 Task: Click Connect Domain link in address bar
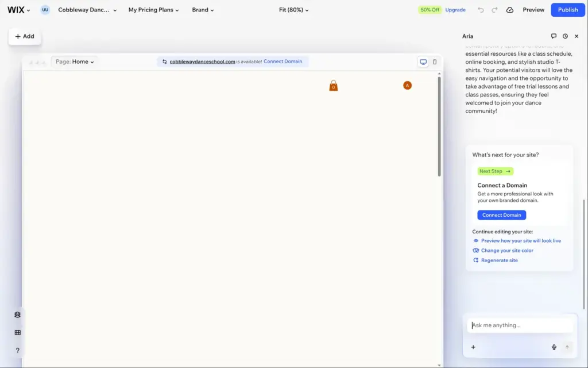click(x=283, y=62)
